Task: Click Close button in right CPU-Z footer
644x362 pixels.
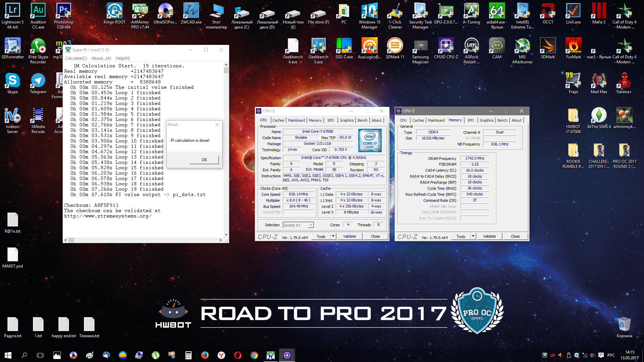Action: click(515, 236)
